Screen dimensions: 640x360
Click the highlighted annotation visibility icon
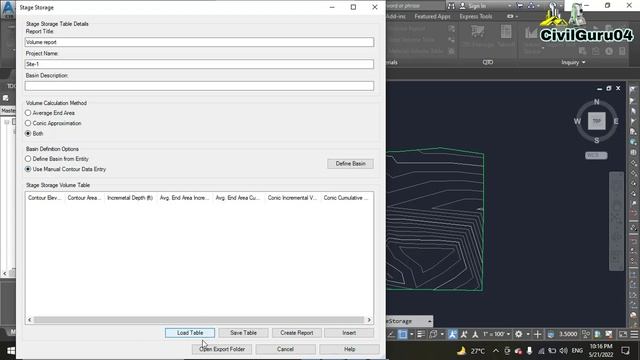[452, 334]
